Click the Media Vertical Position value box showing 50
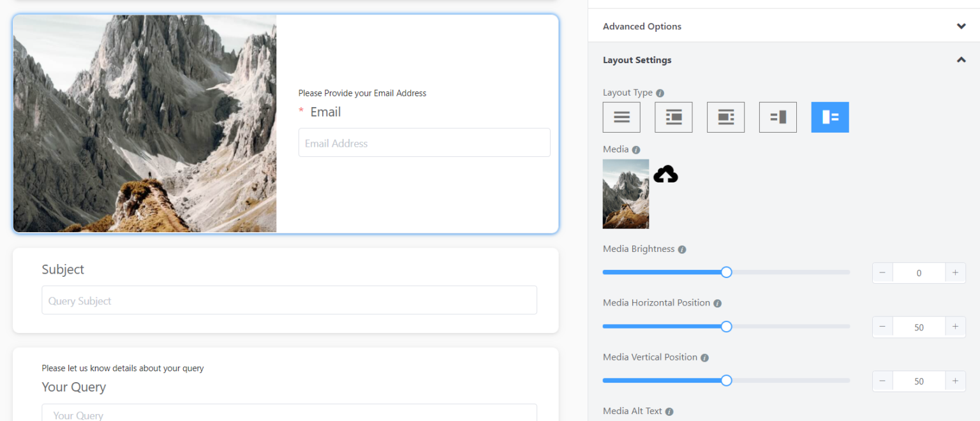Screen dimensions: 980x421 [x=919, y=381]
